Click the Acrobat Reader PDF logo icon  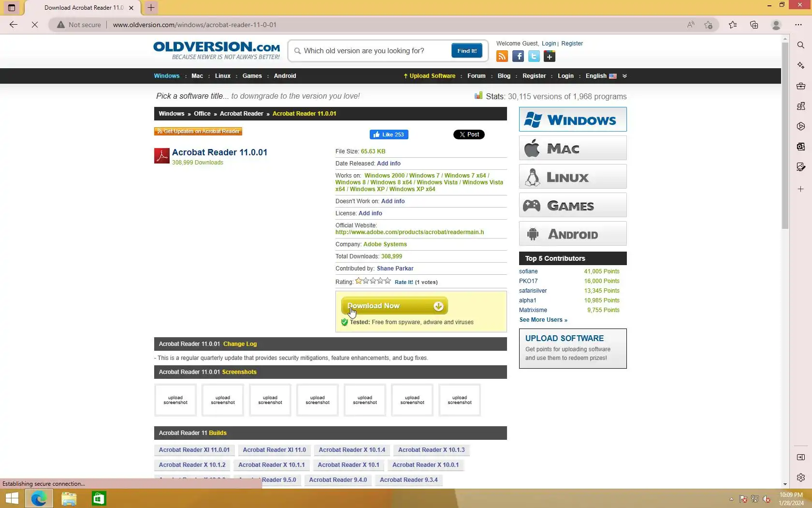pyautogui.click(x=161, y=156)
